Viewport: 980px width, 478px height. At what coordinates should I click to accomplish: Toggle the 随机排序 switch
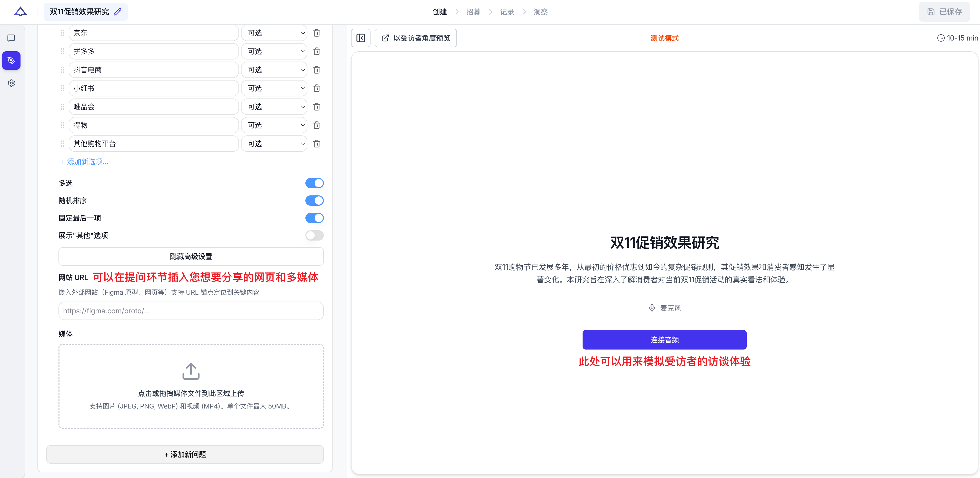315,201
